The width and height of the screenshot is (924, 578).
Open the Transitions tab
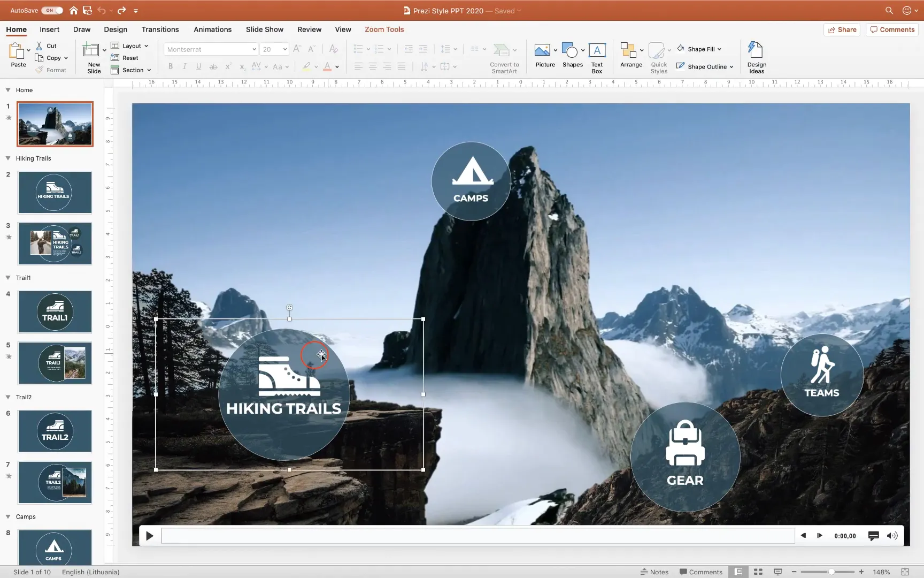pyautogui.click(x=160, y=29)
